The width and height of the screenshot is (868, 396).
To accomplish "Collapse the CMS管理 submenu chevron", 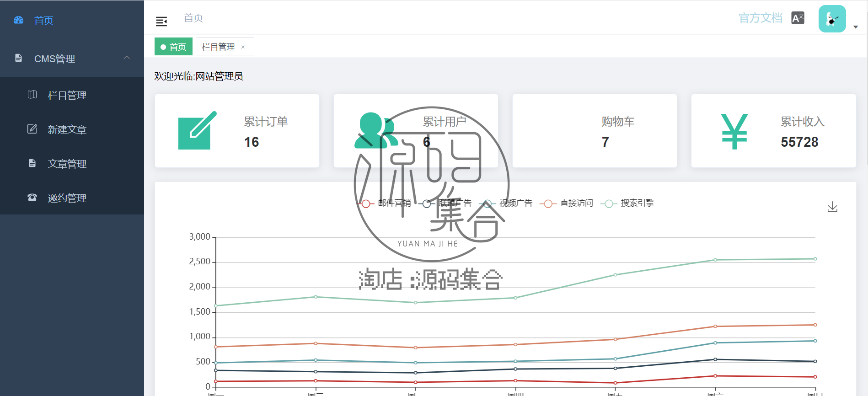I will [x=127, y=58].
